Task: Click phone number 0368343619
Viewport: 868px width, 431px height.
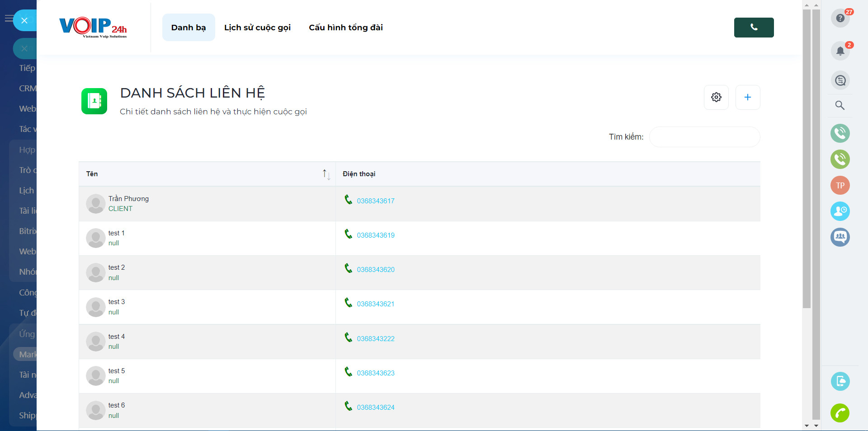Action: (x=375, y=235)
